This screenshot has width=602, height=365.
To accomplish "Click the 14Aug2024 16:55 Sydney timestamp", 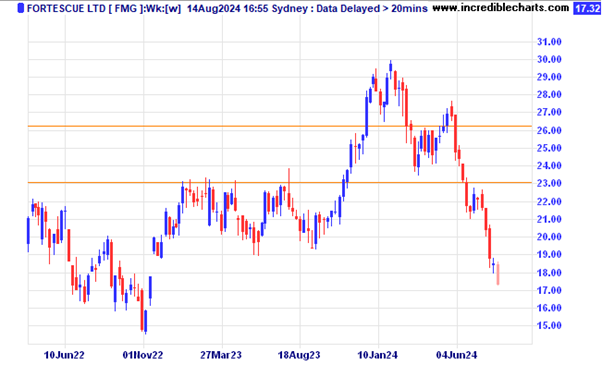I will 246,8.
